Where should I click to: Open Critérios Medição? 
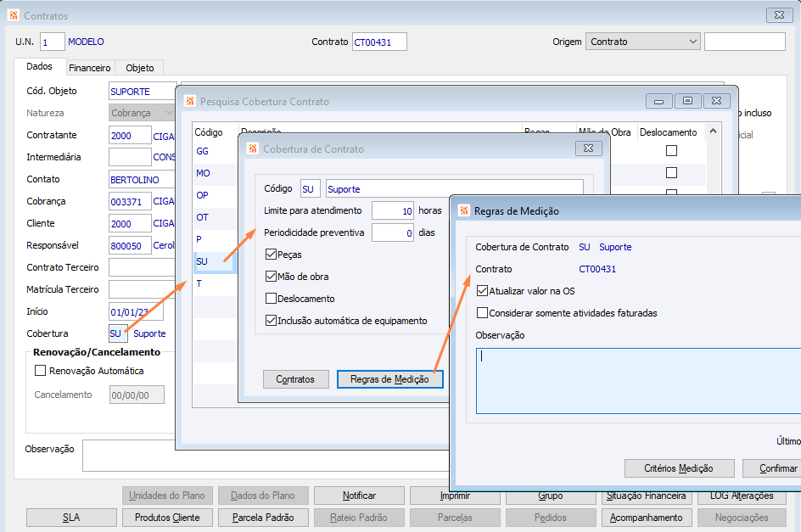click(x=679, y=468)
